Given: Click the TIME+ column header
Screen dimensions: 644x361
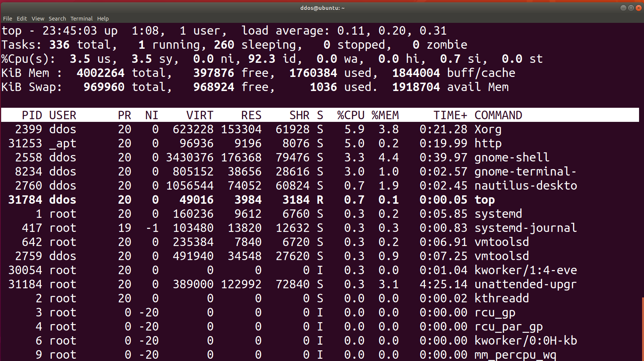Looking at the screenshot, I should pyautogui.click(x=450, y=115).
